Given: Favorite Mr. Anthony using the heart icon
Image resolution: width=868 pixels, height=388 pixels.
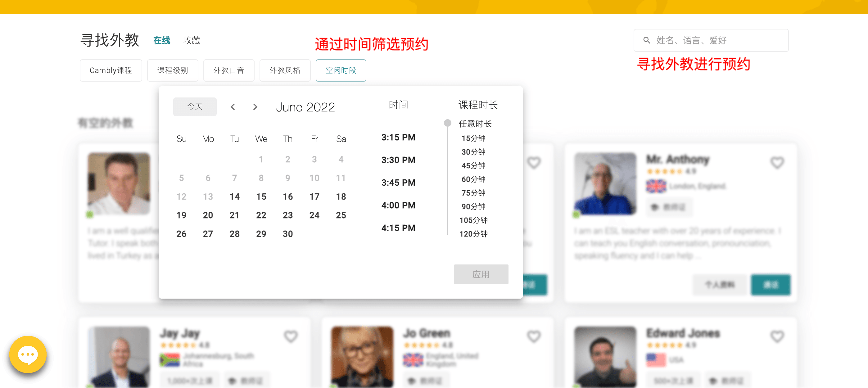Looking at the screenshot, I should (777, 163).
